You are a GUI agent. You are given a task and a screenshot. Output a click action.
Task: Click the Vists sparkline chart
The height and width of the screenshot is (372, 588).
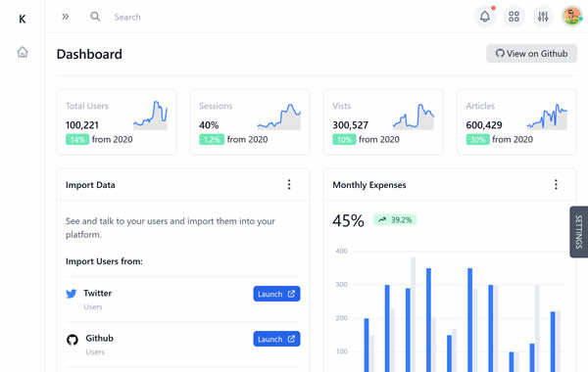click(414, 116)
